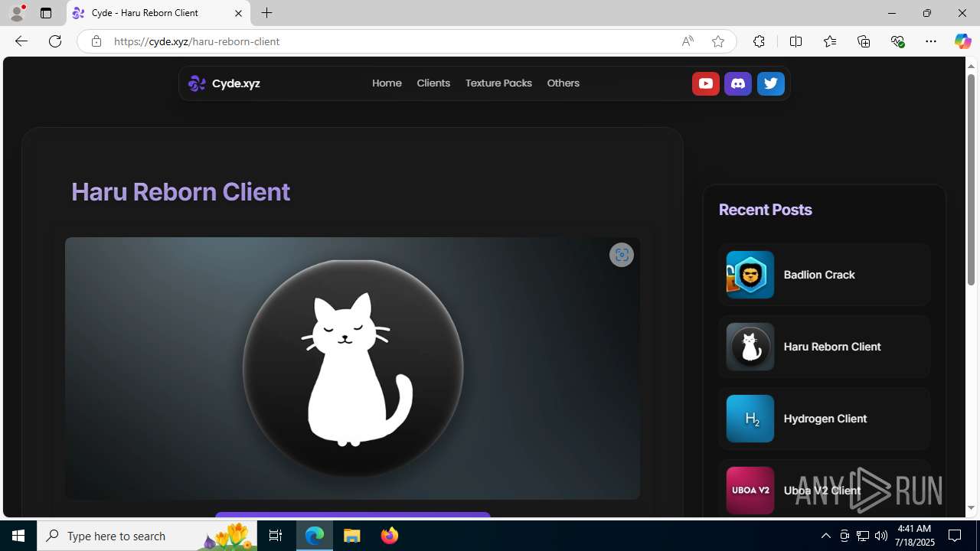Go to Home menu item

click(x=387, y=83)
